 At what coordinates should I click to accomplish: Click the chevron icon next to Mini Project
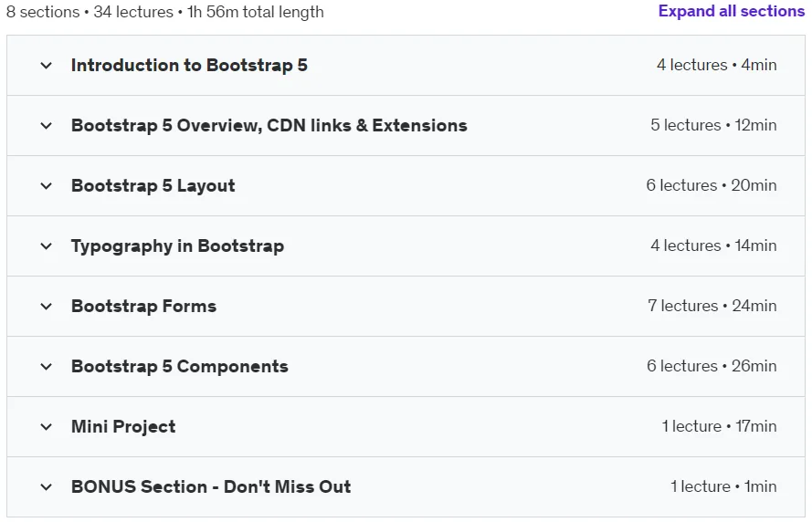click(x=46, y=427)
